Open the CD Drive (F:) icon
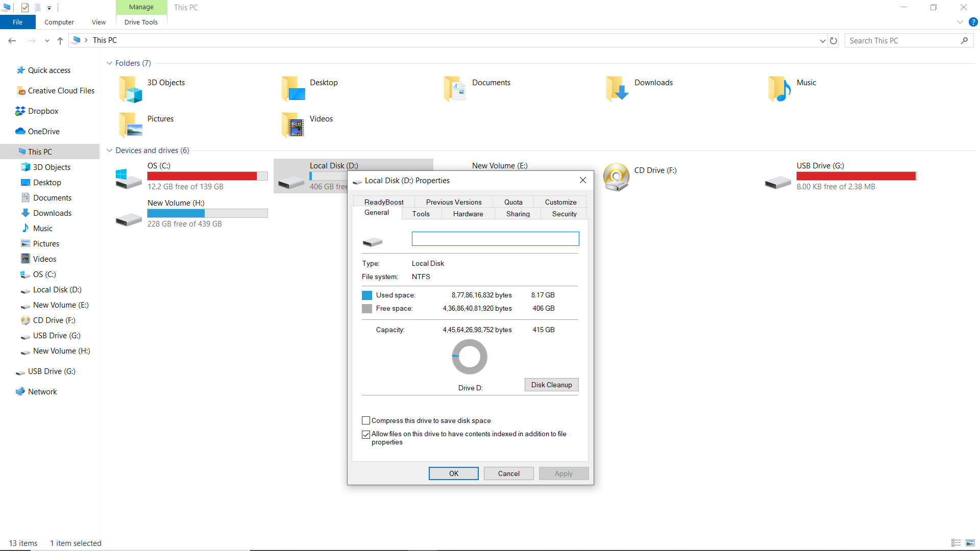This screenshot has width=980, height=551. tap(616, 177)
